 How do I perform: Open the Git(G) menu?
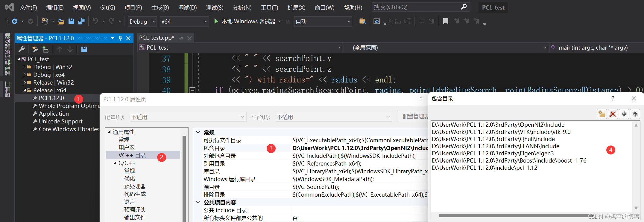tap(107, 7)
